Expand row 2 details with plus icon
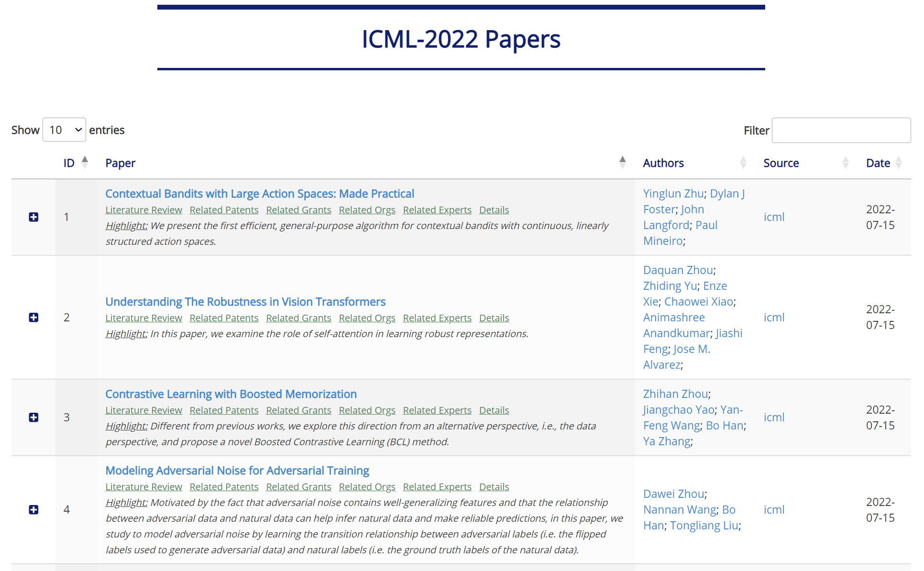Viewport: 924px width, 571px height. point(33,318)
